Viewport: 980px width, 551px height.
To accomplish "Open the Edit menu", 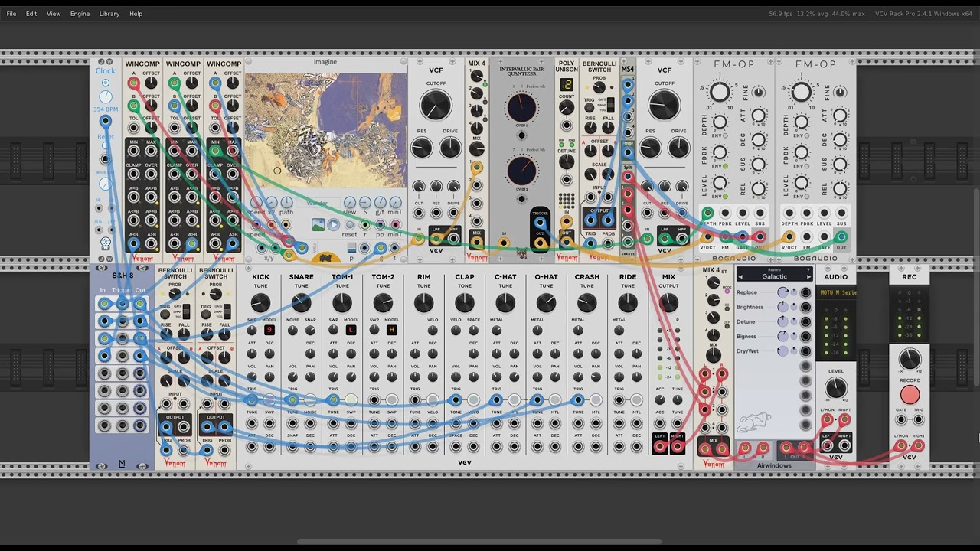I will (31, 14).
